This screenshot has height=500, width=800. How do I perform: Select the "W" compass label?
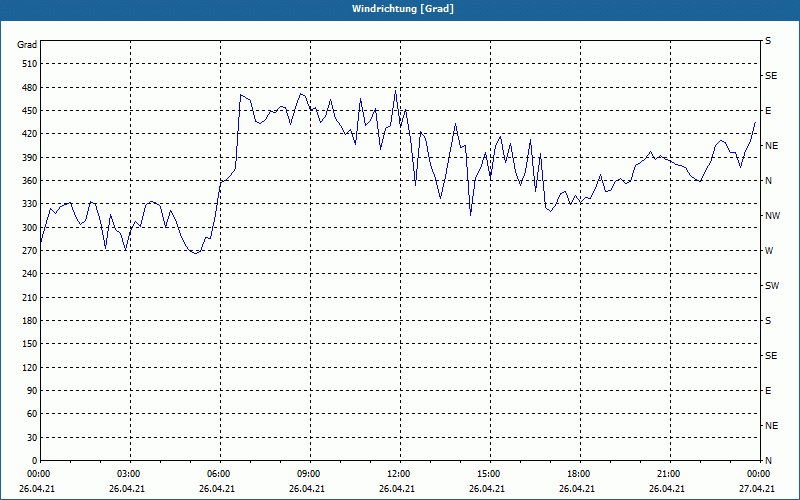tap(769, 251)
